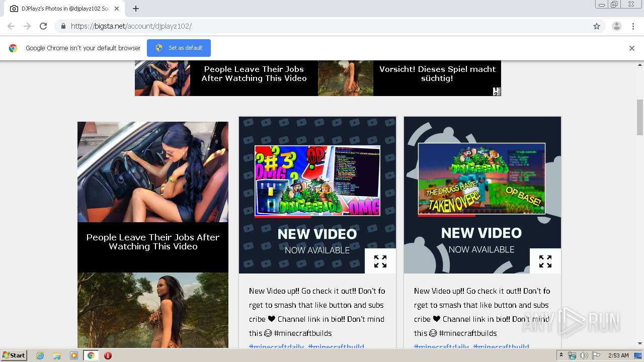Screen dimensions: 644x362
Task: Open the Chrome profile avatar menu
Action: [616, 26]
